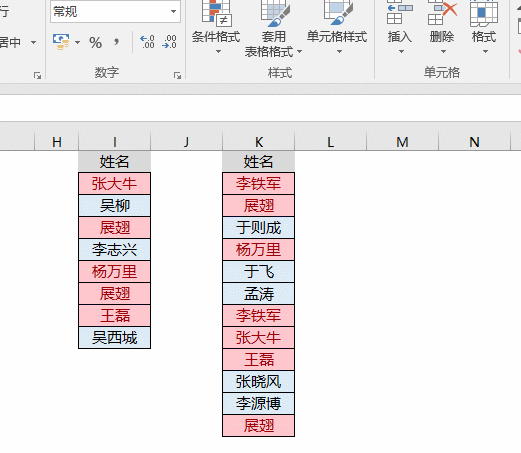Expand the merge and center (居中) dropdown arrow
Viewport: 521px width, 453px height.
(33, 43)
